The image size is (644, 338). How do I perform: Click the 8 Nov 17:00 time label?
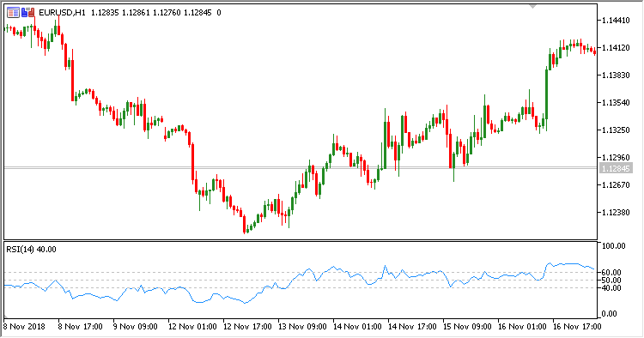81,327
